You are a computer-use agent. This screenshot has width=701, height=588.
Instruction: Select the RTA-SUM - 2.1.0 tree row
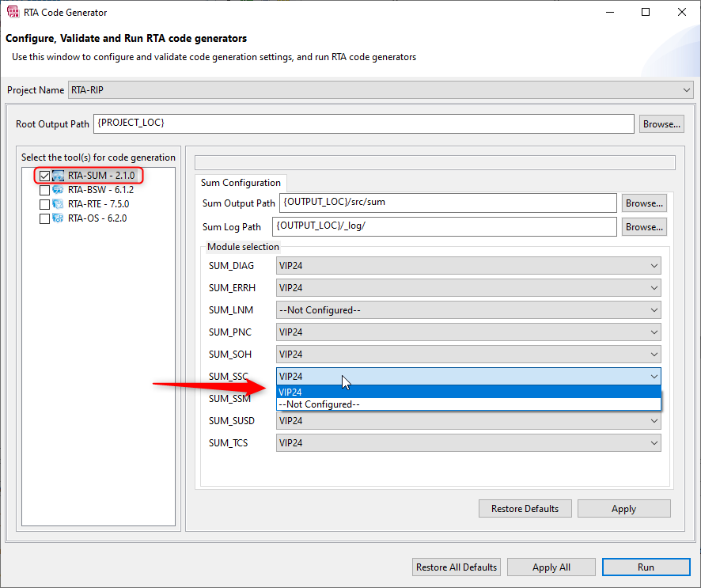point(101,176)
